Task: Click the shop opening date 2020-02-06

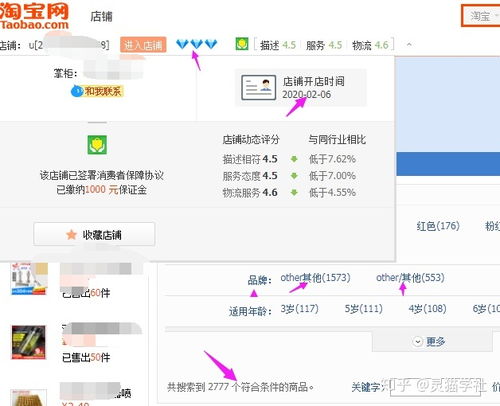Action: tap(307, 95)
